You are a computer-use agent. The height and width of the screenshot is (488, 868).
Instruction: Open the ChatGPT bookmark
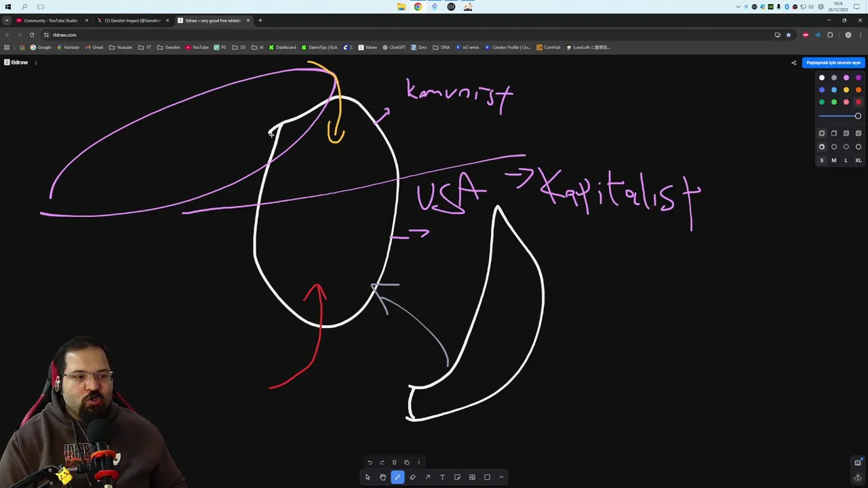tap(394, 47)
